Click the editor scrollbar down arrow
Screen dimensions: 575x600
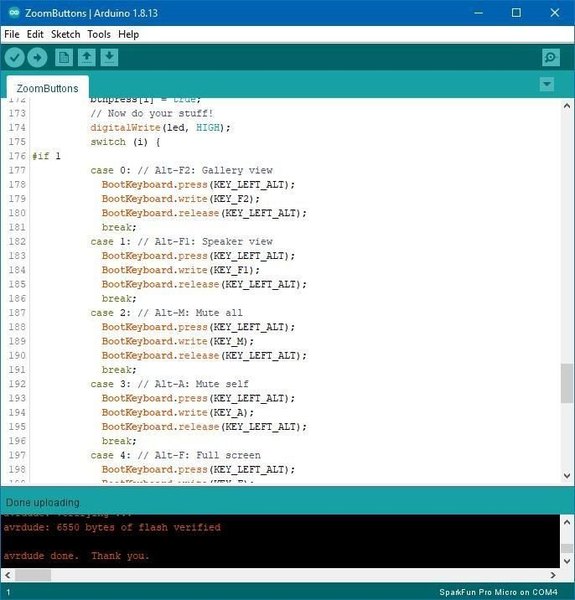tap(567, 476)
